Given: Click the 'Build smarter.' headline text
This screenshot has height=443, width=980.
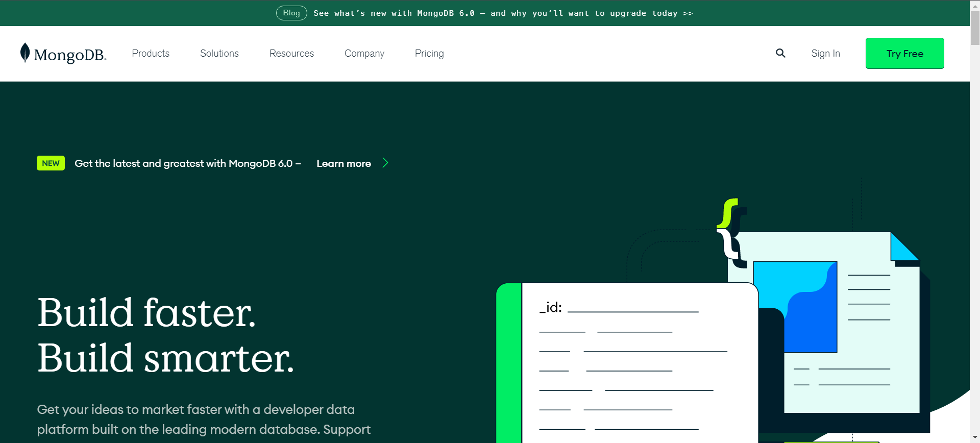Looking at the screenshot, I should [166, 358].
